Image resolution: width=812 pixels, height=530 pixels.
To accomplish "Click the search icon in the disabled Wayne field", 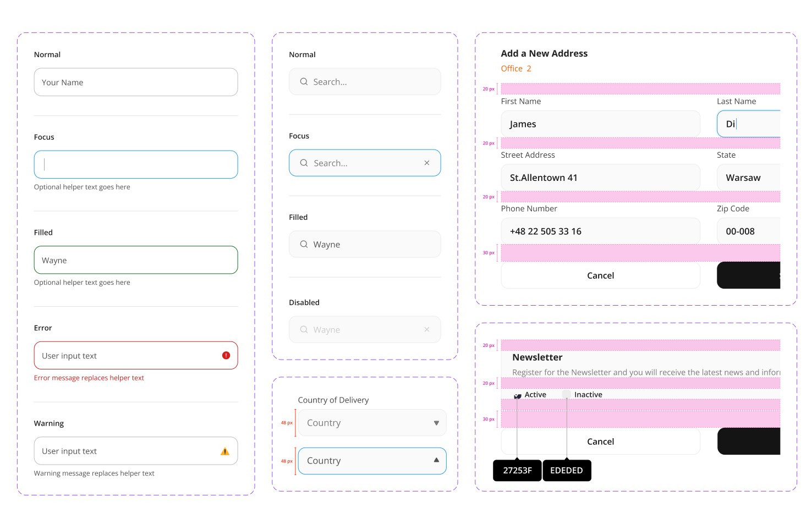I will [304, 329].
